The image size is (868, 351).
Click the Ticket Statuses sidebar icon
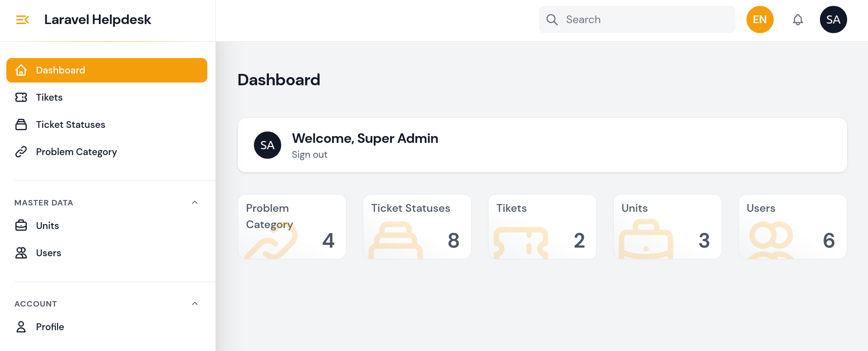[x=21, y=125]
